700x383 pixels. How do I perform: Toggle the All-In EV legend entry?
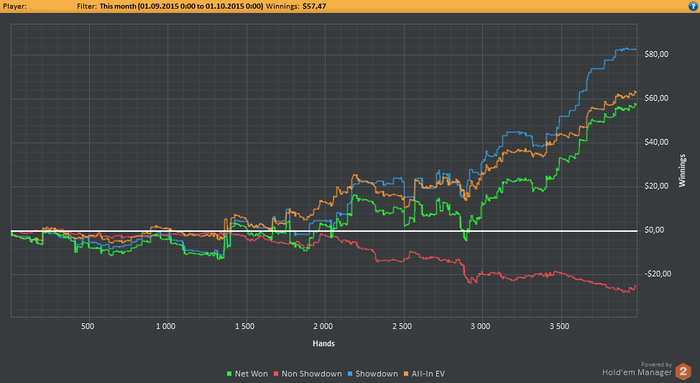[425, 374]
